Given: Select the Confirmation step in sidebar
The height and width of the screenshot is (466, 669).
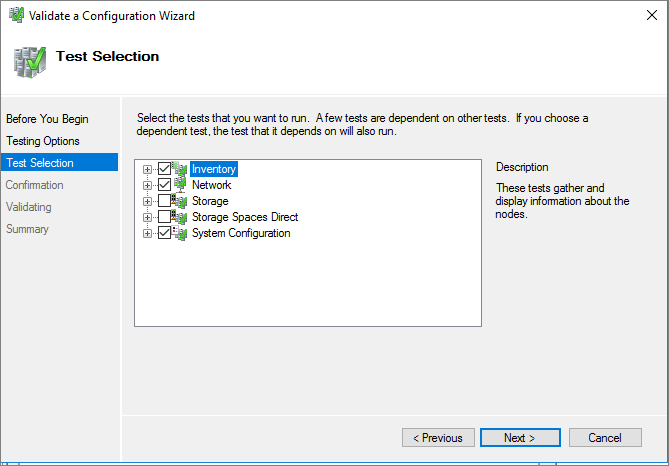Looking at the screenshot, I should [35, 185].
